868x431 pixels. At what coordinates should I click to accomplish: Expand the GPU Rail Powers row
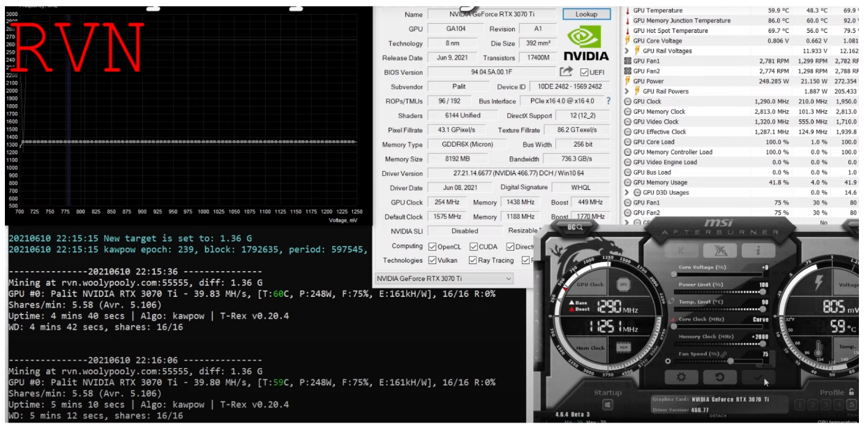pyautogui.click(x=627, y=92)
